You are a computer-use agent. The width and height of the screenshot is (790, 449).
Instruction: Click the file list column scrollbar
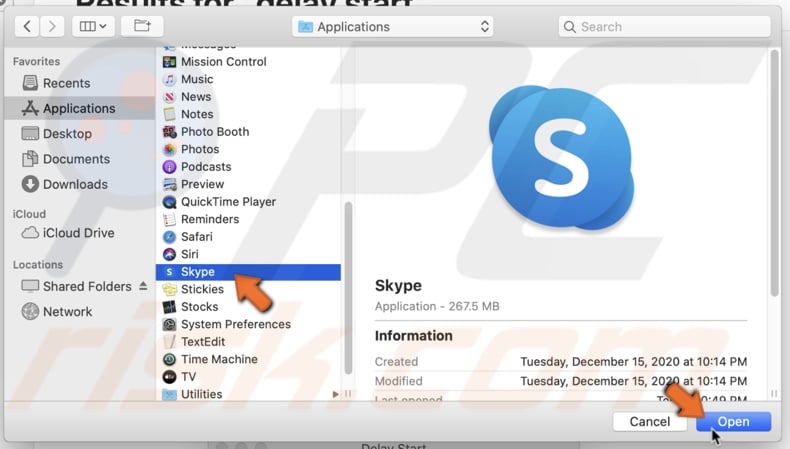(348, 288)
